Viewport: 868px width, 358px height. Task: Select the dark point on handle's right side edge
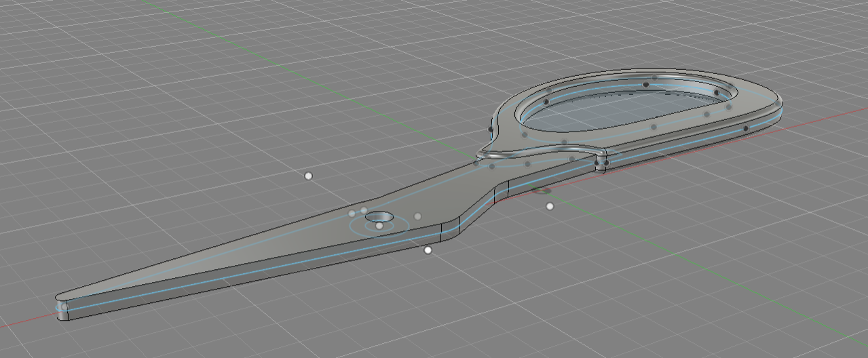coord(746,128)
